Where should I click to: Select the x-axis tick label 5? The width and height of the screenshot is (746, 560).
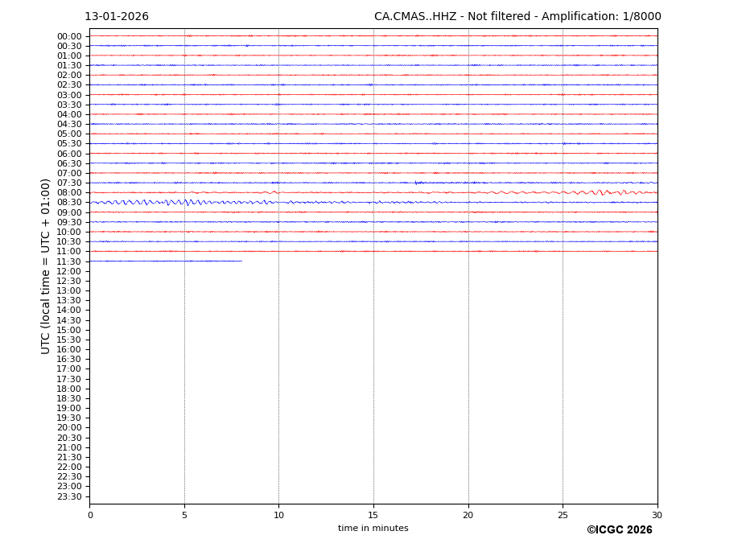tap(184, 516)
